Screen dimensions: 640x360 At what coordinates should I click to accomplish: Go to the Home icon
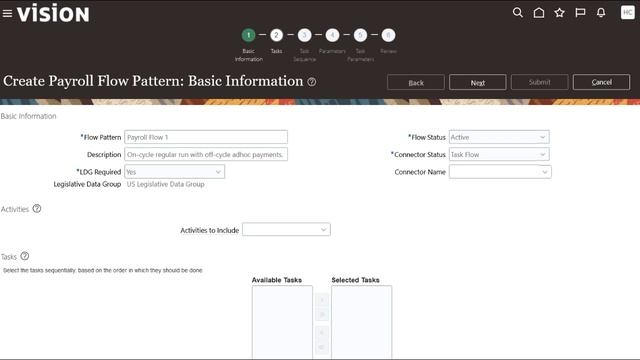[x=539, y=13]
